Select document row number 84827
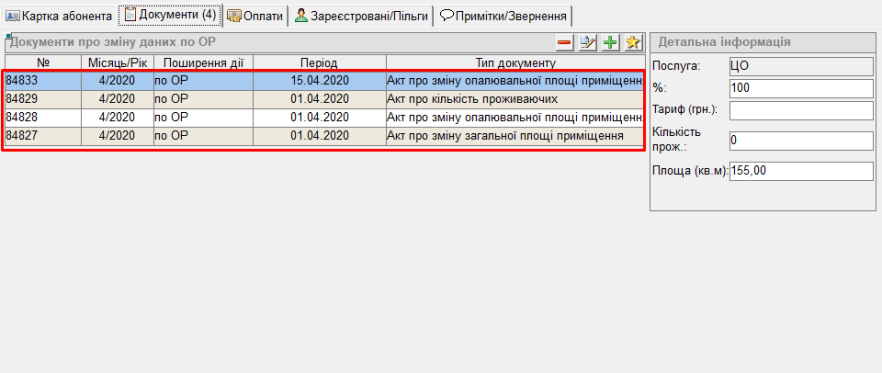The width and height of the screenshot is (882, 373). tap(324, 136)
